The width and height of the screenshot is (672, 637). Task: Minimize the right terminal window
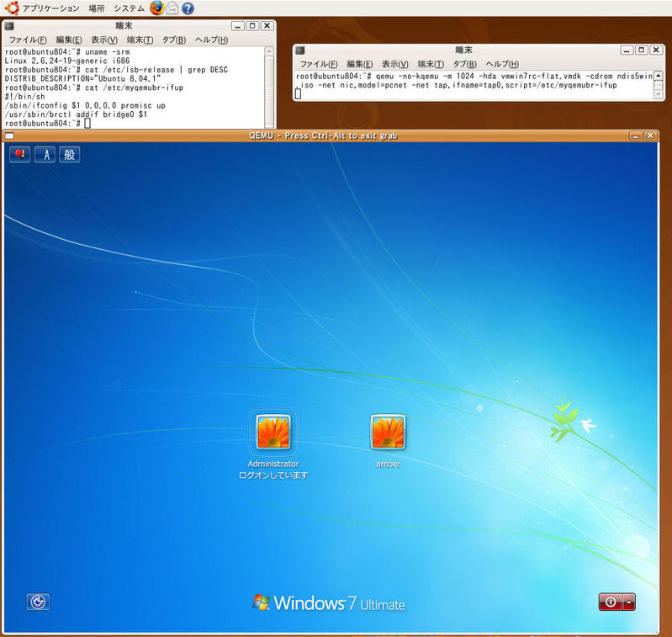click(x=627, y=50)
